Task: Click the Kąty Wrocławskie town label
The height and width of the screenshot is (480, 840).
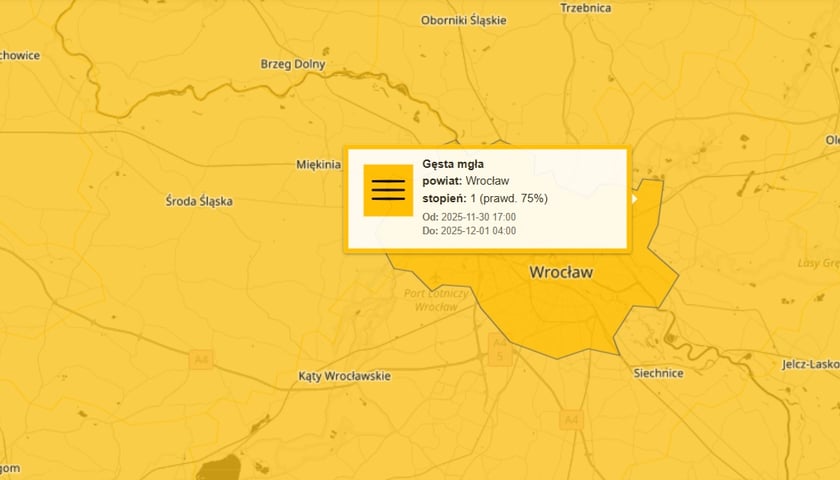Action: pos(345,376)
